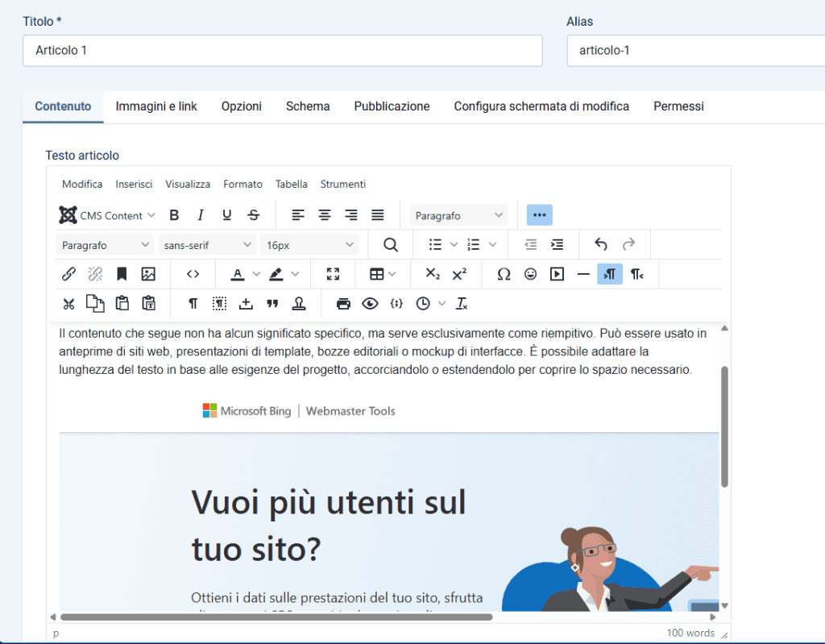Insert an image into the article
The width and height of the screenshot is (825, 644).
tap(149, 274)
